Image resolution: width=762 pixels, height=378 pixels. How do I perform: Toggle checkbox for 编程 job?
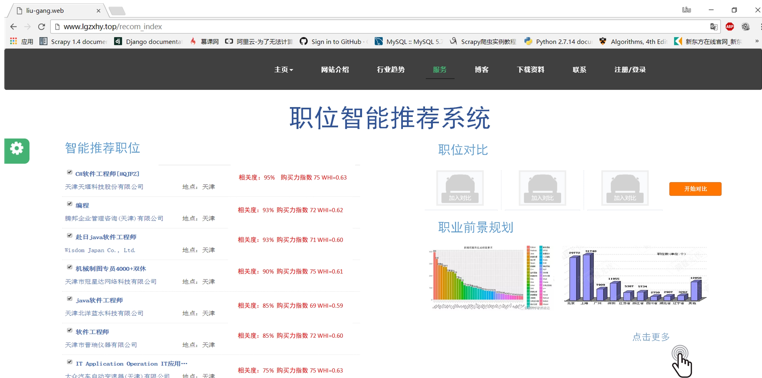(x=69, y=204)
